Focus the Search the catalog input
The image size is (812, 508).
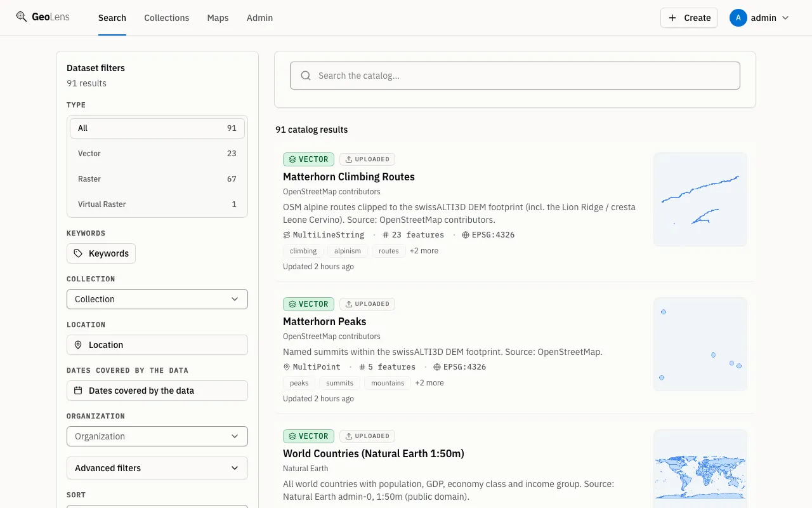[515, 76]
